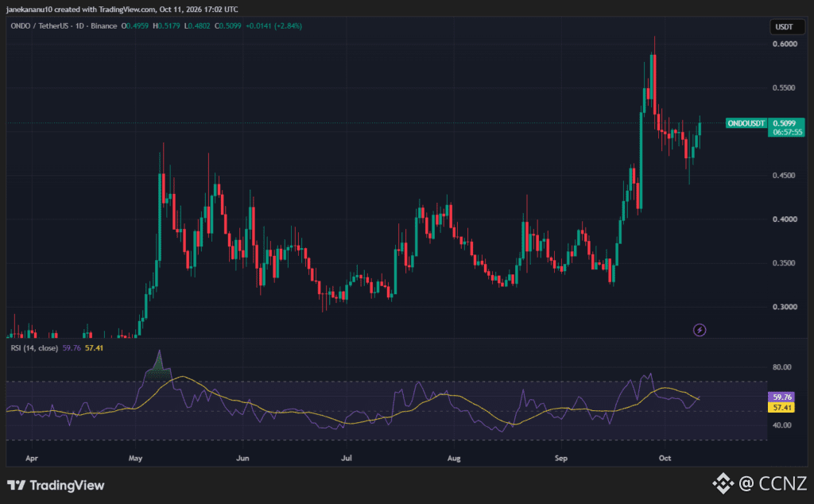This screenshot has height=504, width=814.
Task: Click the purple 59.76 RSI value tag
Action: coord(782,397)
